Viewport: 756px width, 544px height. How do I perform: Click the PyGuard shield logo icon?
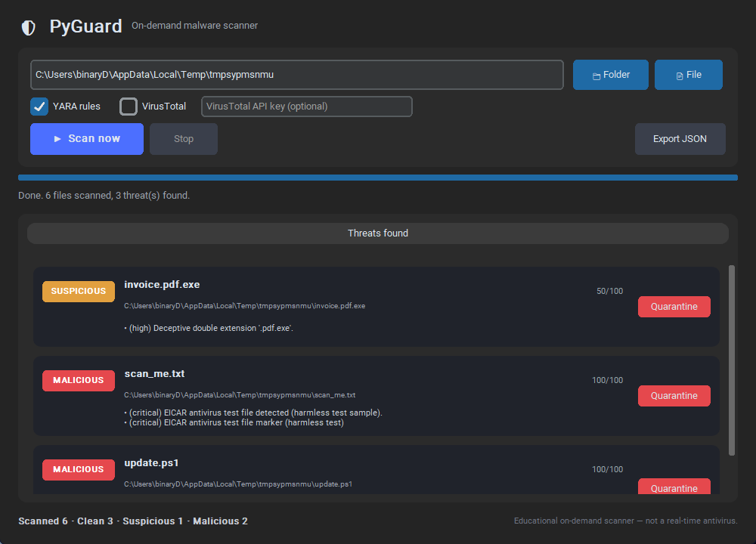(x=29, y=27)
